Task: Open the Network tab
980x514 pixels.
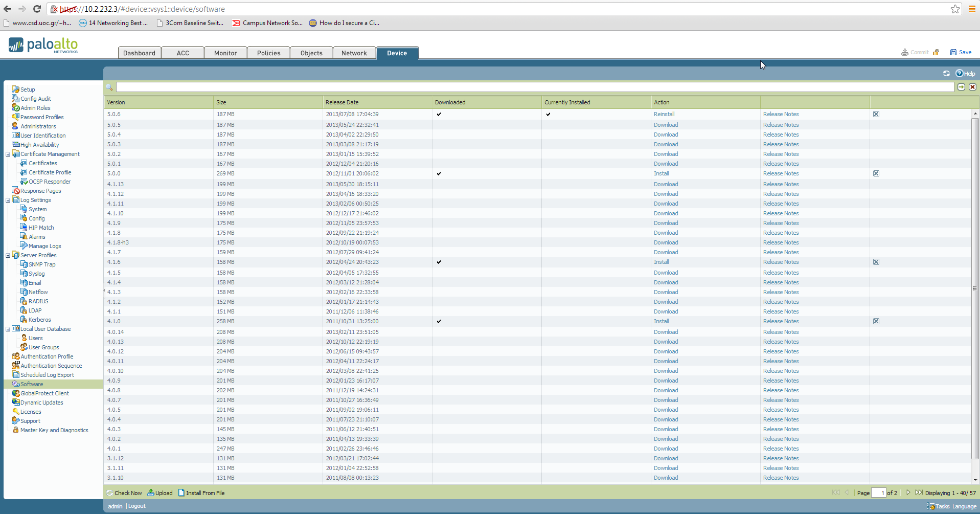Action: pyautogui.click(x=354, y=53)
